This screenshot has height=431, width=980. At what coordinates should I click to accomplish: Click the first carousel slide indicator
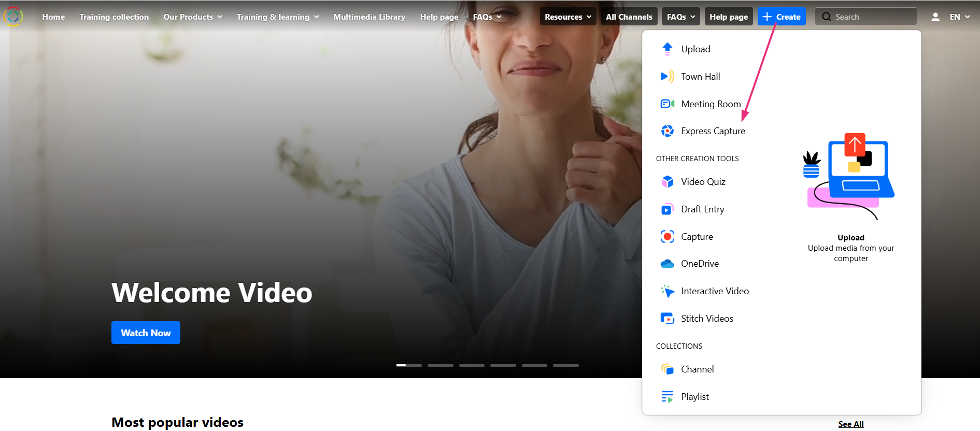pyautogui.click(x=409, y=365)
